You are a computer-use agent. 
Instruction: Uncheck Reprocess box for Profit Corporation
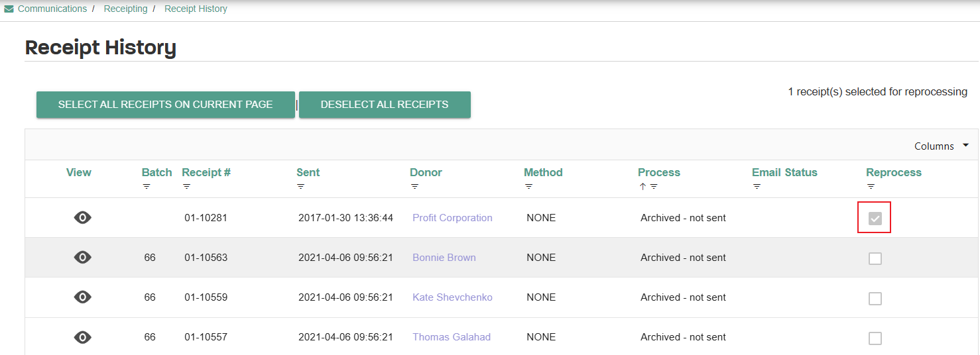coord(875,219)
